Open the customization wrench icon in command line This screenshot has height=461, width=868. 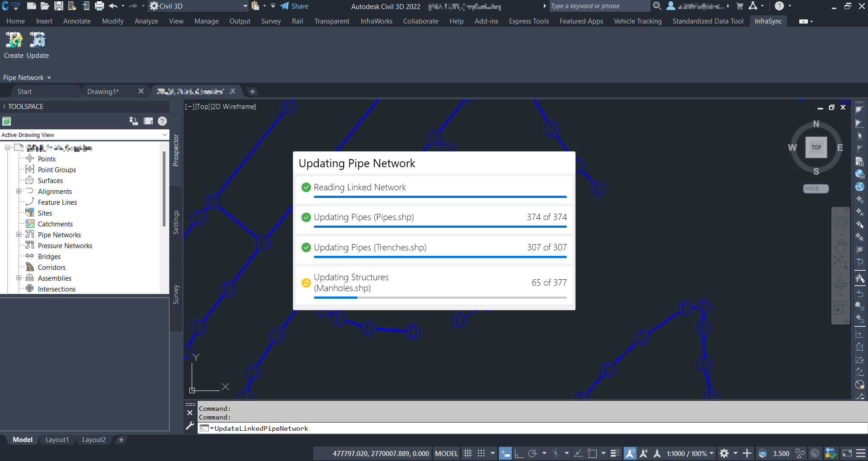[x=190, y=426]
